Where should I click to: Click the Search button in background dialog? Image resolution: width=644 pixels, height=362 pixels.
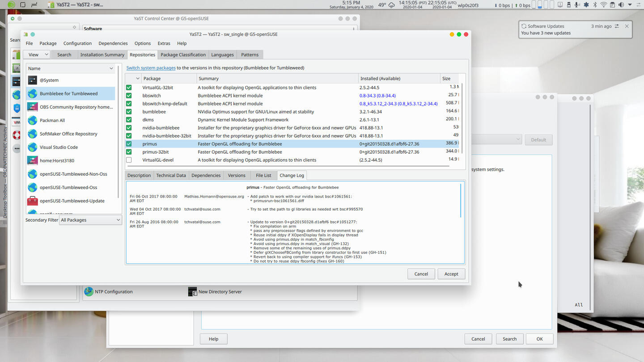click(509, 339)
